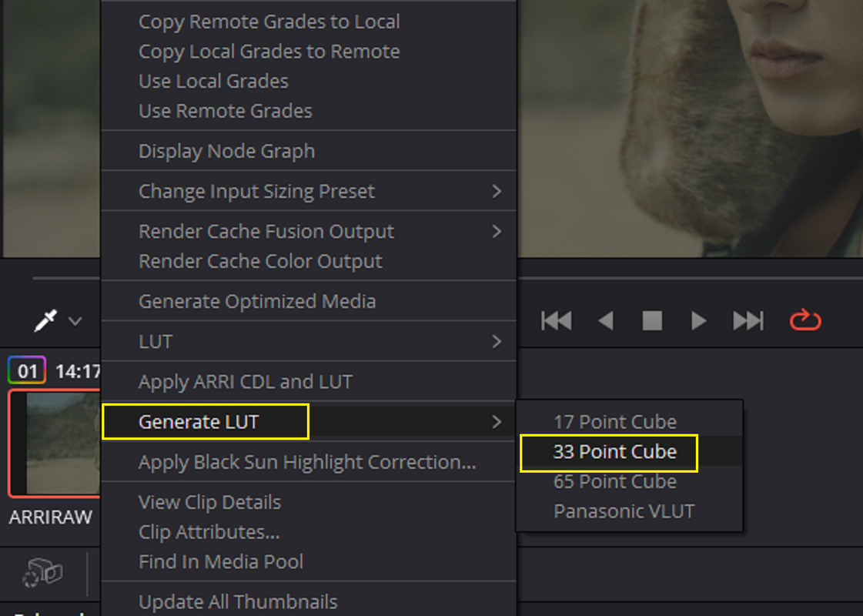863x616 pixels.
Task: Generate a 65 Point Cube LUT
Action: (x=630, y=481)
